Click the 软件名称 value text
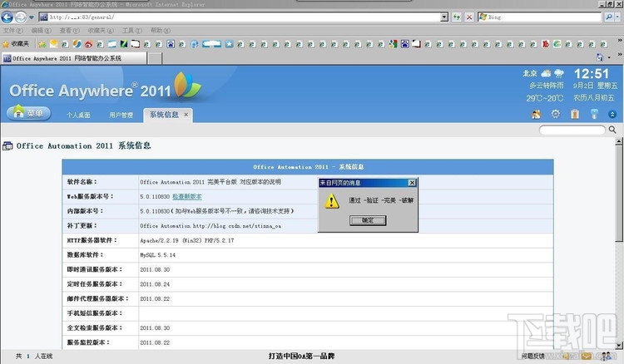This screenshot has width=624, height=364. [x=210, y=182]
